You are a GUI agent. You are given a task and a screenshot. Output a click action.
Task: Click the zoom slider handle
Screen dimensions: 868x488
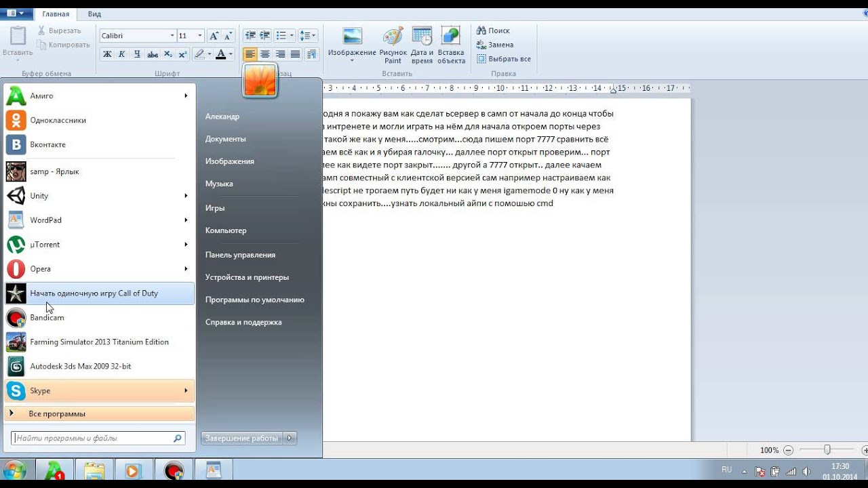point(827,450)
